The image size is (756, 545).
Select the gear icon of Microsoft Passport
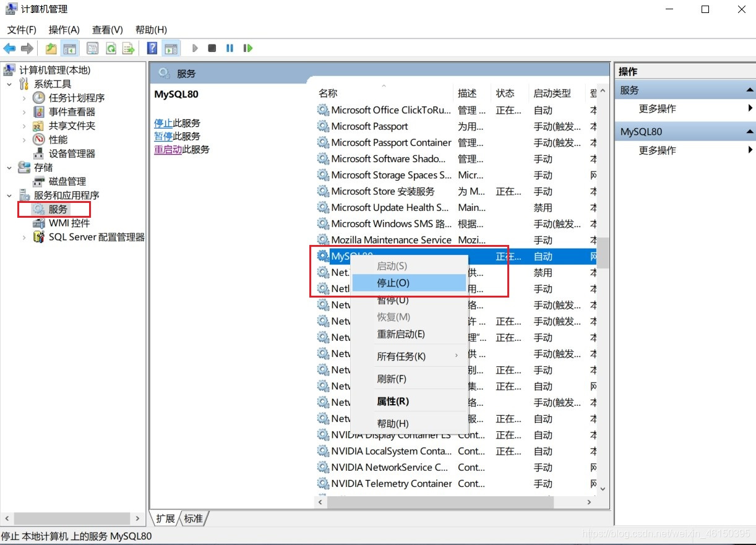click(323, 126)
